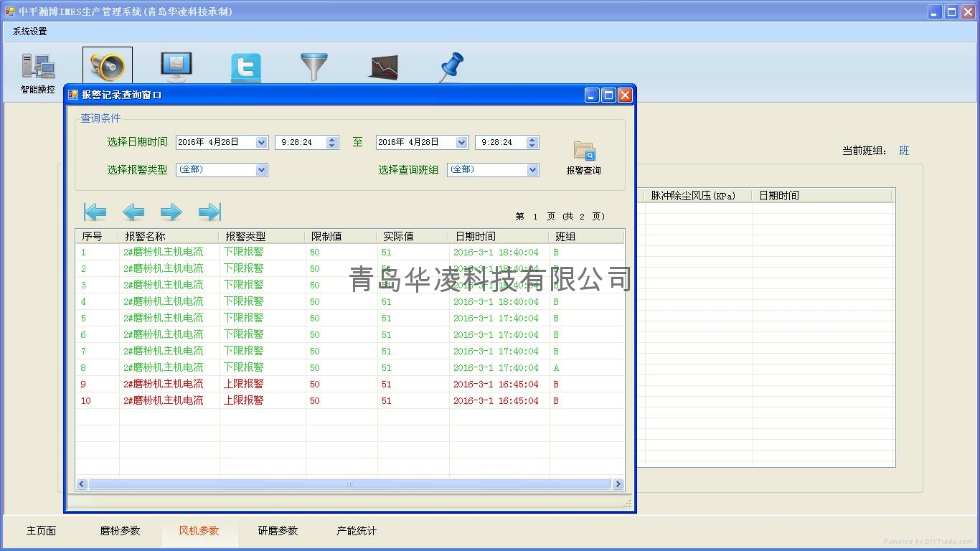Click the main window title bar app icon
This screenshot has width=980, height=551.
coord(10,11)
